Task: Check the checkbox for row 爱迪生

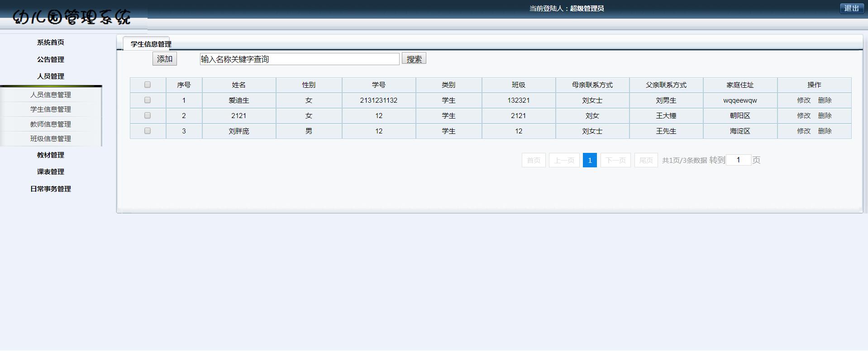Action: 148,100
